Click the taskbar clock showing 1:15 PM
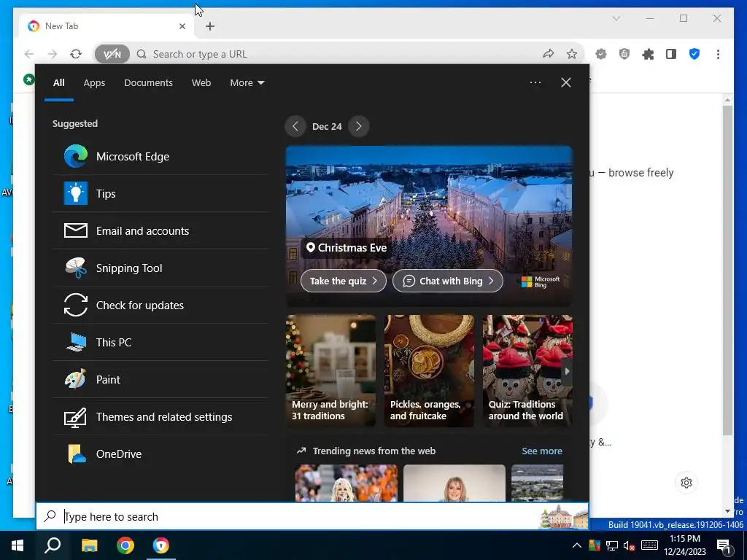 pos(685,545)
